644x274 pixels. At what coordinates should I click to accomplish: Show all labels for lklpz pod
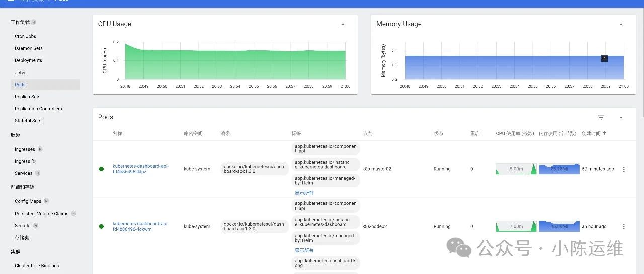point(304,193)
